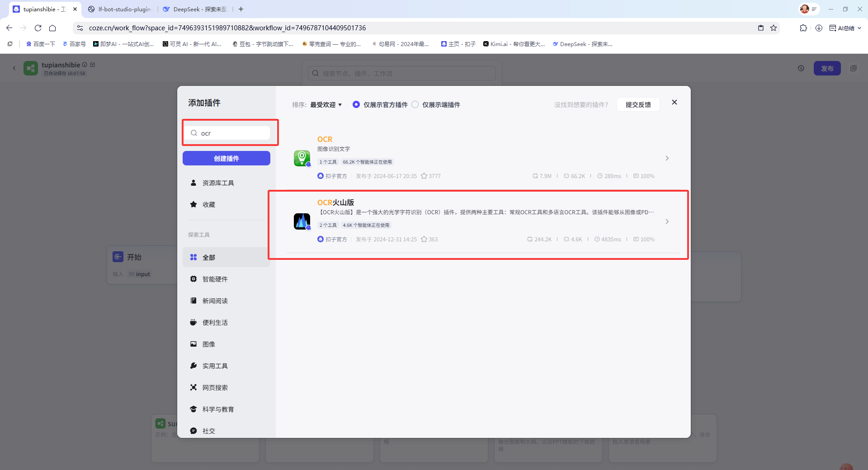Select the 新闻阅读 category
868x470 pixels.
[x=226, y=301]
